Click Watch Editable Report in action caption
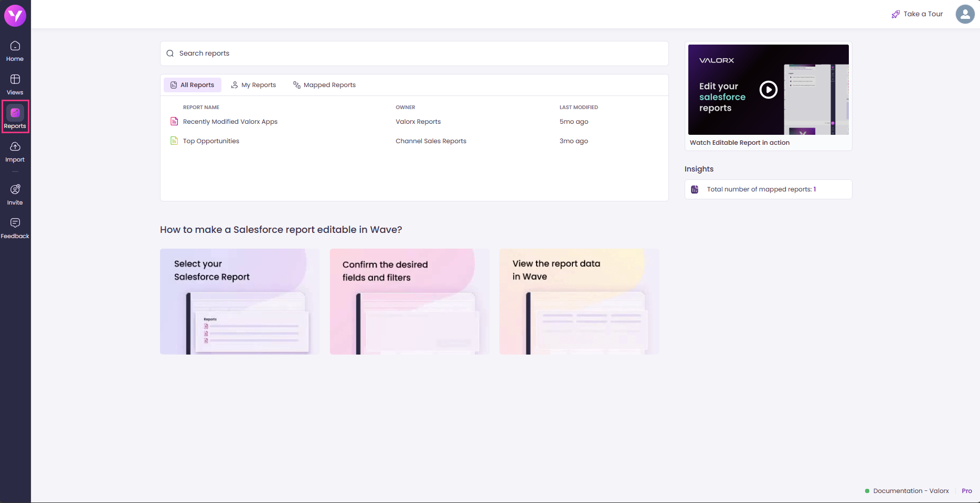Screen dimensions: 980x503 (739, 143)
